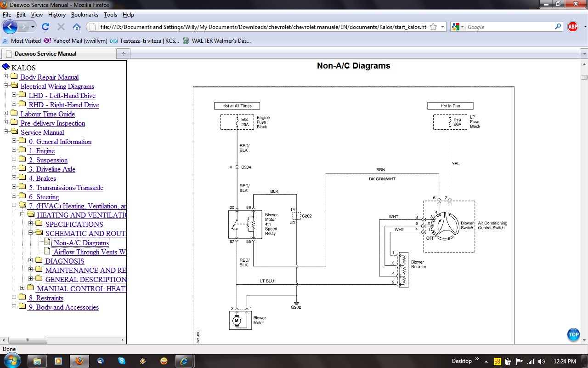The image size is (588, 368).
Task: Click the page vertical scrollbar thumb
Action: [584, 77]
